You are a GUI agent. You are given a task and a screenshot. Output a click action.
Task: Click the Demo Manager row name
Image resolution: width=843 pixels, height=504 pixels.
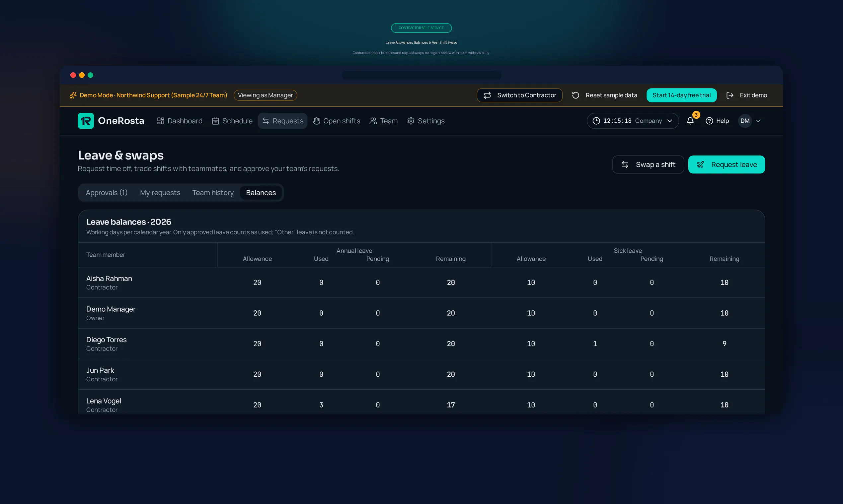pos(111,309)
